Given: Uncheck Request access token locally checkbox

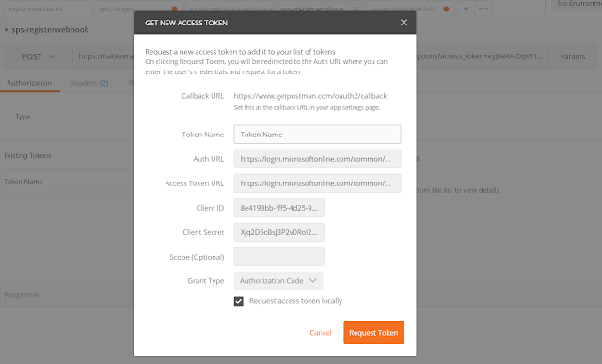Looking at the screenshot, I should point(238,301).
